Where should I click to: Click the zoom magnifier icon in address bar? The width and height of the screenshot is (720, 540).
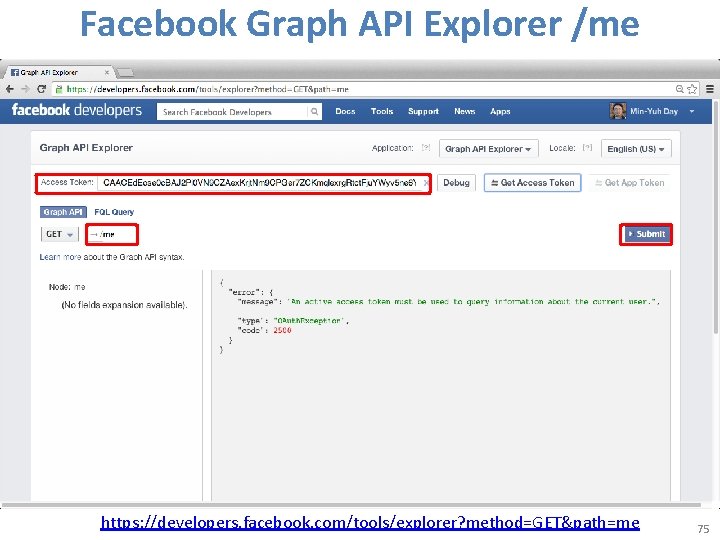pyautogui.click(x=680, y=89)
